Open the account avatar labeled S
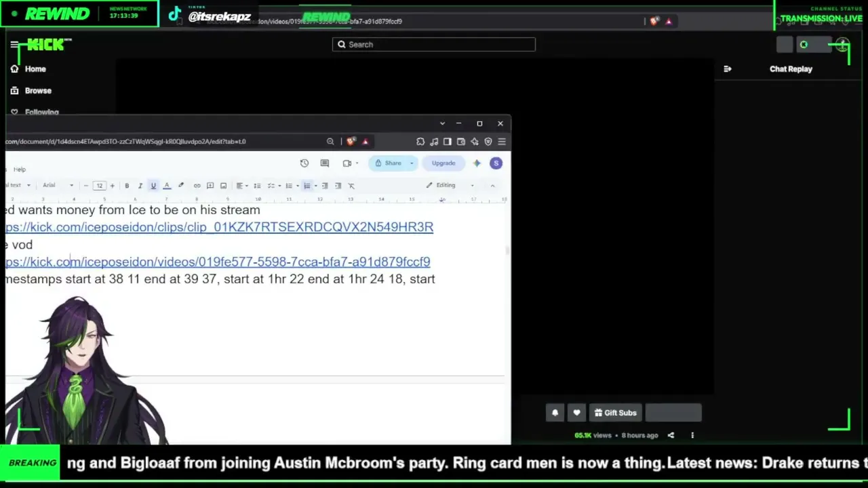Screen dimensions: 868x488 point(496,163)
